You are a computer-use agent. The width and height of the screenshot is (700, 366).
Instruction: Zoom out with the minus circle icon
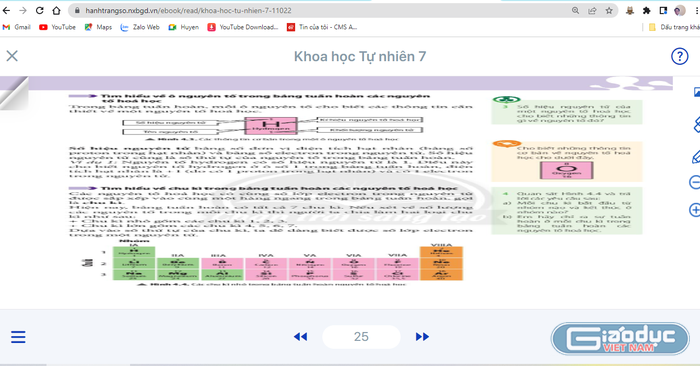(695, 183)
